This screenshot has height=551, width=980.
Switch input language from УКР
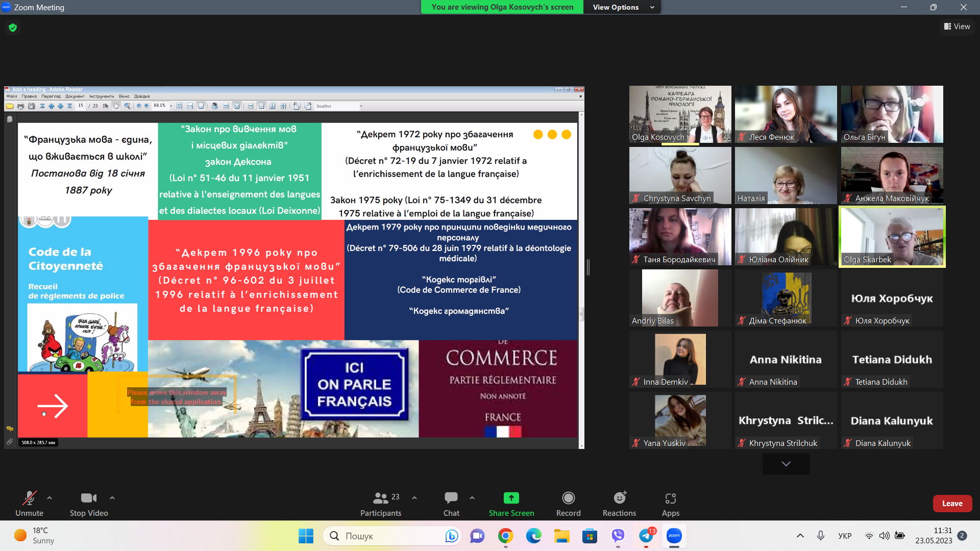tap(845, 536)
